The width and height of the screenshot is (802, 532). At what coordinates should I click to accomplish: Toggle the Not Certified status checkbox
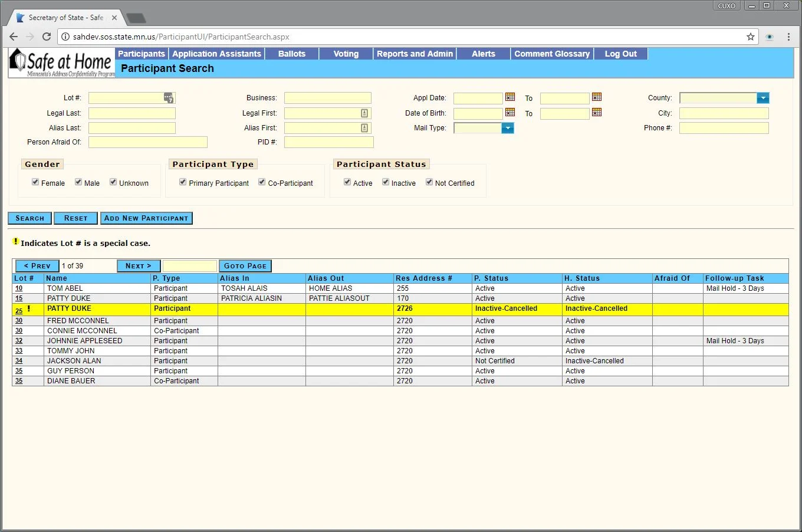(429, 182)
